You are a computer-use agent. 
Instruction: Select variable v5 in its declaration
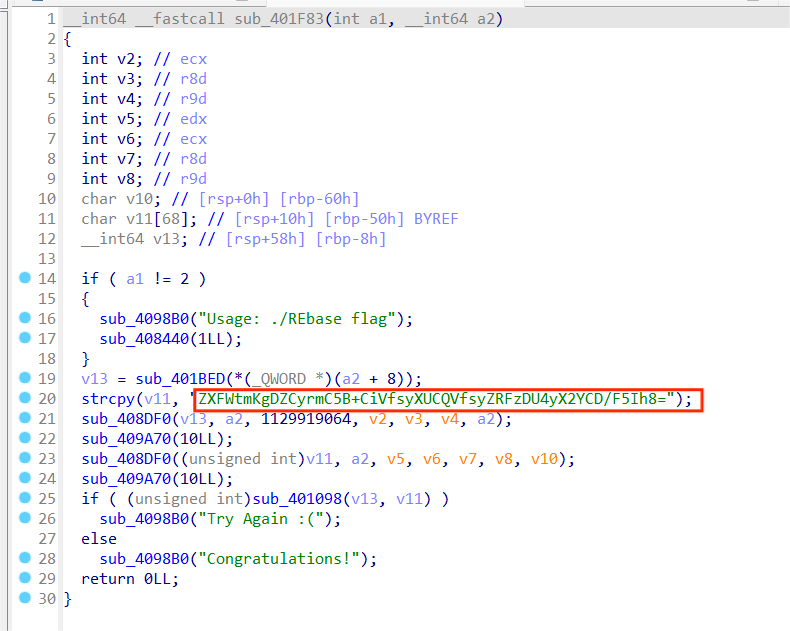[x=126, y=119]
